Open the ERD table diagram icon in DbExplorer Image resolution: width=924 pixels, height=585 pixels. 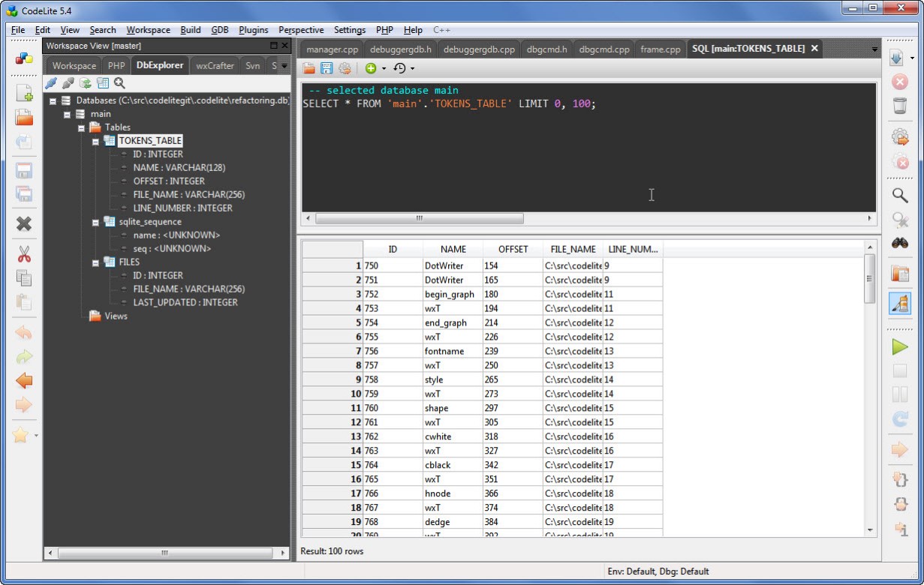pyautogui.click(x=102, y=83)
